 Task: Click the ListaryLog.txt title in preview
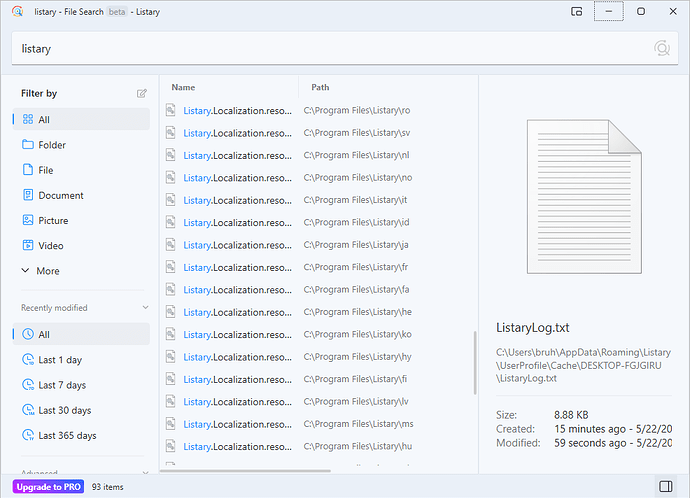point(532,327)
